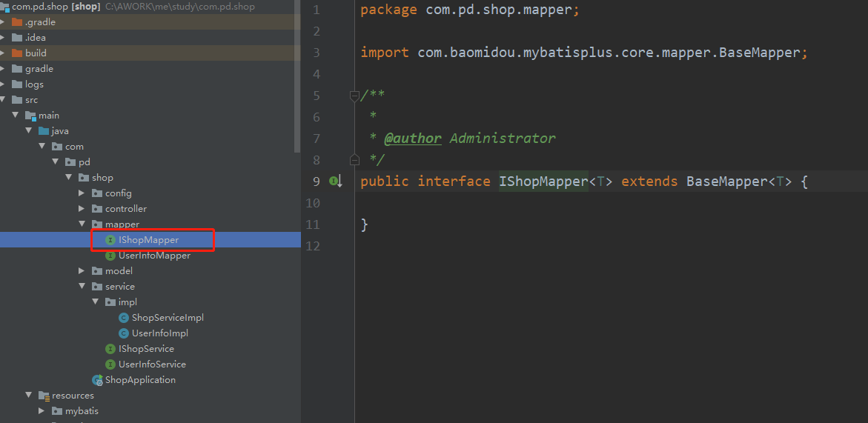Collapse the pd package arrow

[55, 161]
